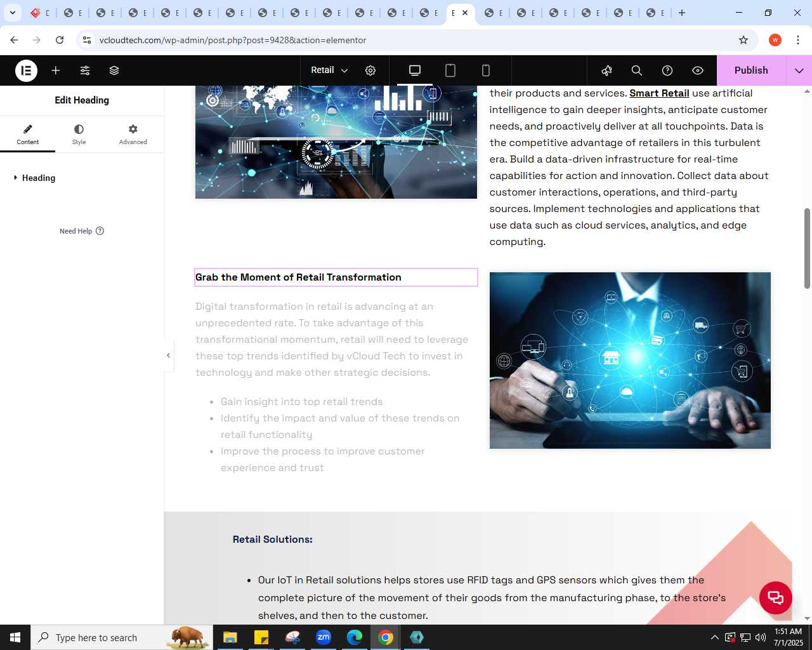Open the Publish options dropdown arrow
This screenshot has height=650, width=812.
click(x=799, y=70)
